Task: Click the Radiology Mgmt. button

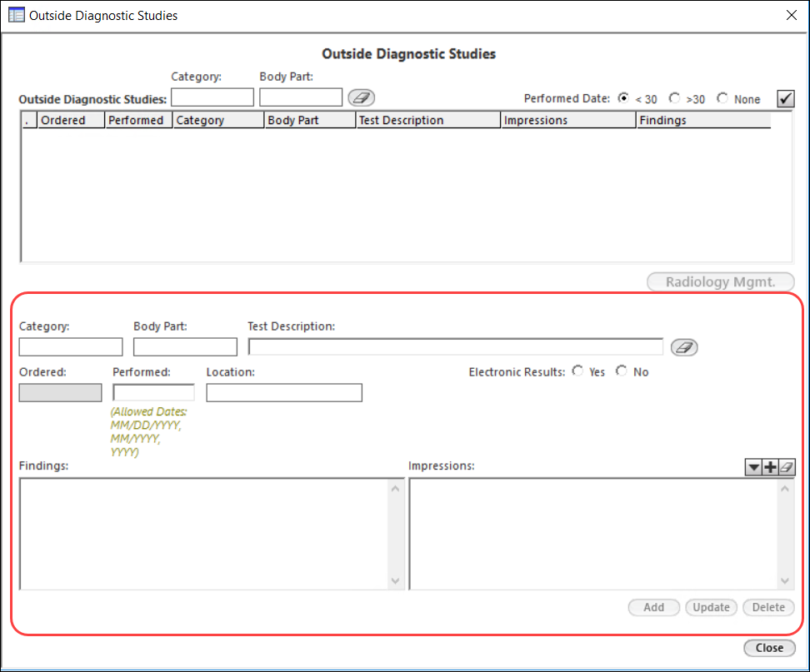Action: click(721, 281)
